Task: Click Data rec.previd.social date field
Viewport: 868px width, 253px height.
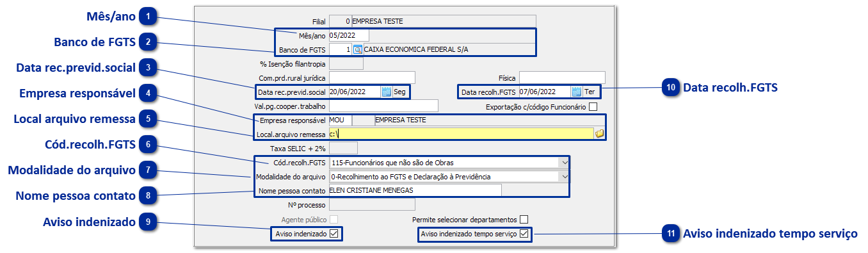Action: pos(355,92)
